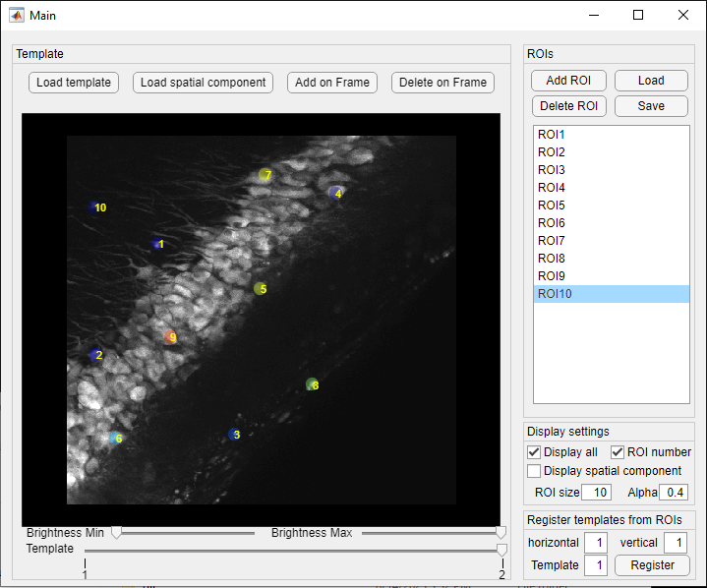Click the Brightness Max slider handle

coord(501,533)
